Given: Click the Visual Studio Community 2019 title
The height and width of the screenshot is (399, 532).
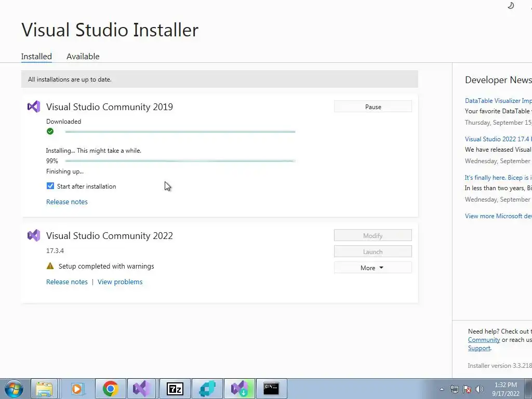Looking at the screenshot, I should click(x=110, y=107).
